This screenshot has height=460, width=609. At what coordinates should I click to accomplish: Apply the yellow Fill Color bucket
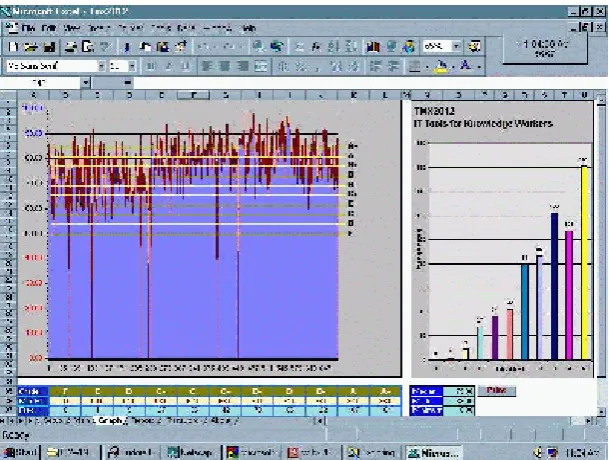[442, 66]
